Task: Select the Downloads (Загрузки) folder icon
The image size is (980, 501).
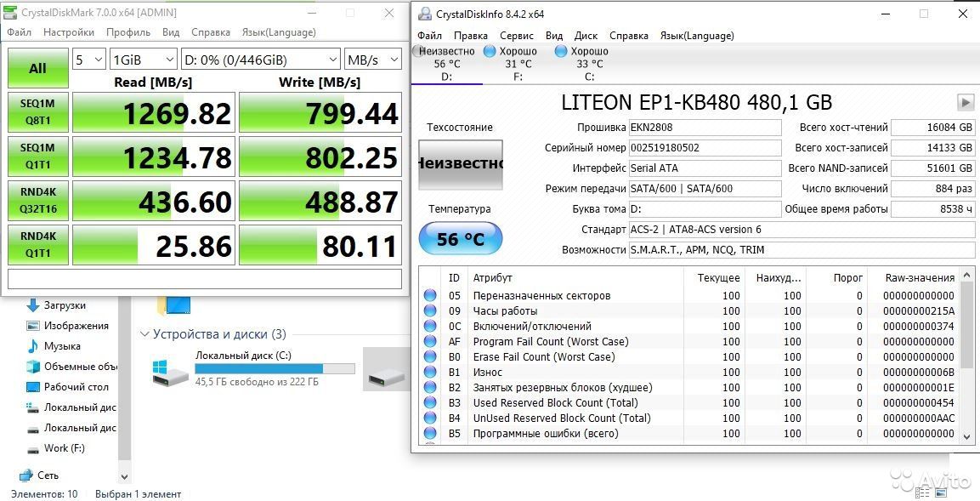Action: click(33, 305)
